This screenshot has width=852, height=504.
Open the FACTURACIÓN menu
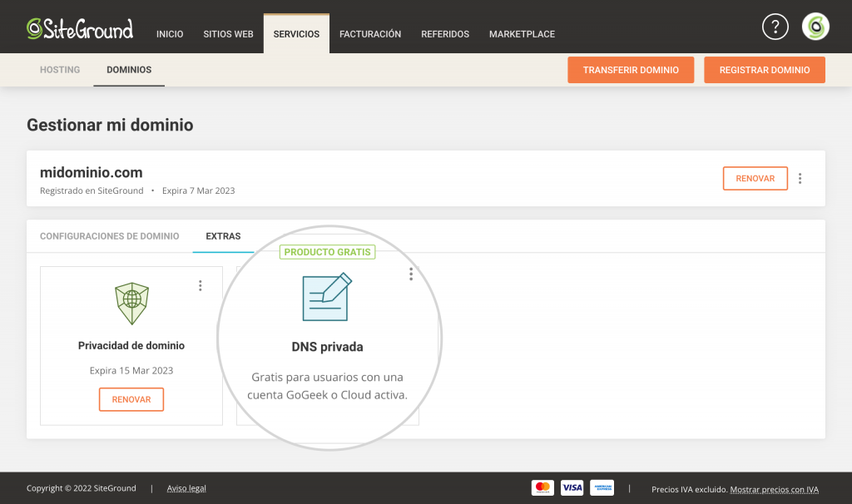370,34
